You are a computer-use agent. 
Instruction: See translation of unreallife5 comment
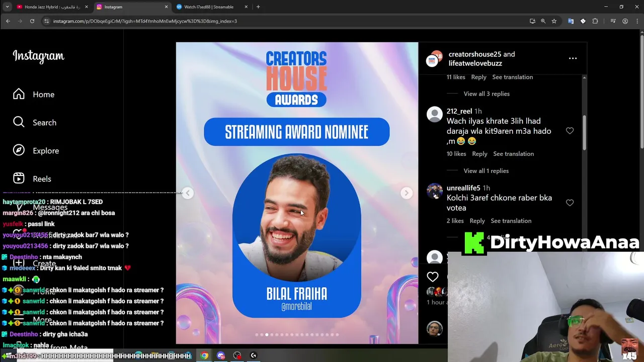[x=511, y=221]
